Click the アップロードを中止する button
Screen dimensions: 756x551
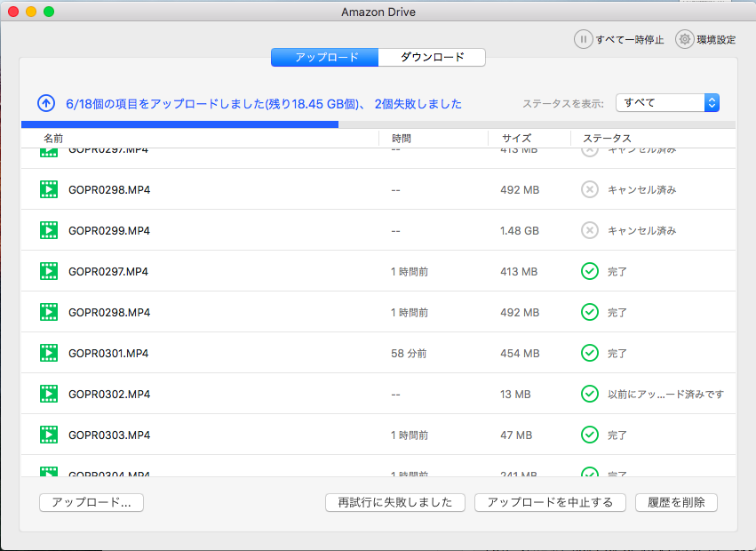pyautogui.click(x=550, y=502)
